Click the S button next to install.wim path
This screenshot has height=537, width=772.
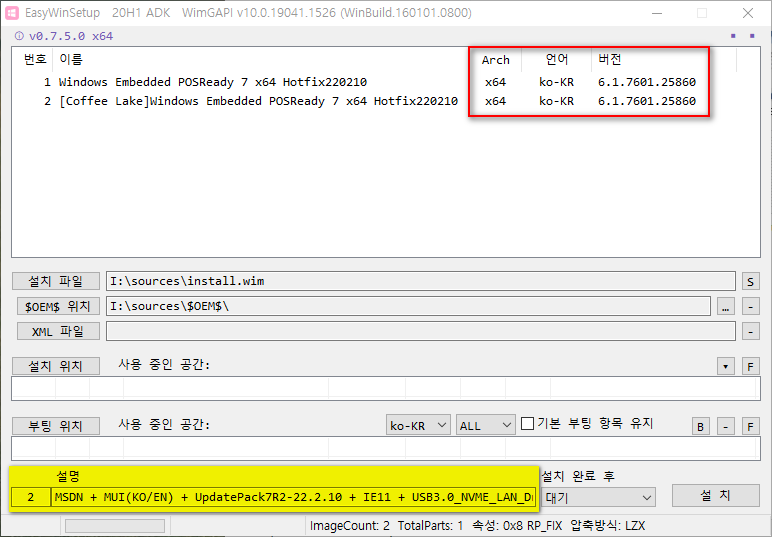pyautogui.click(x=750, y=282)
